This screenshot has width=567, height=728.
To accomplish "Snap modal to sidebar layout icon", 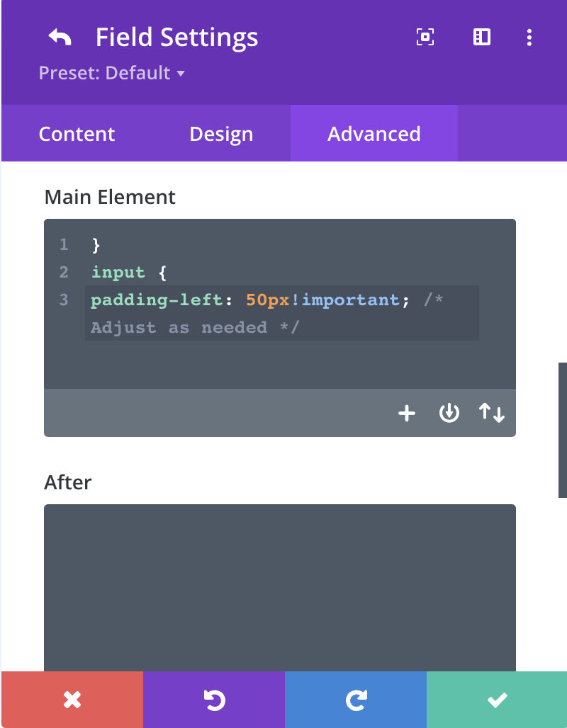I will coord(481,37).
